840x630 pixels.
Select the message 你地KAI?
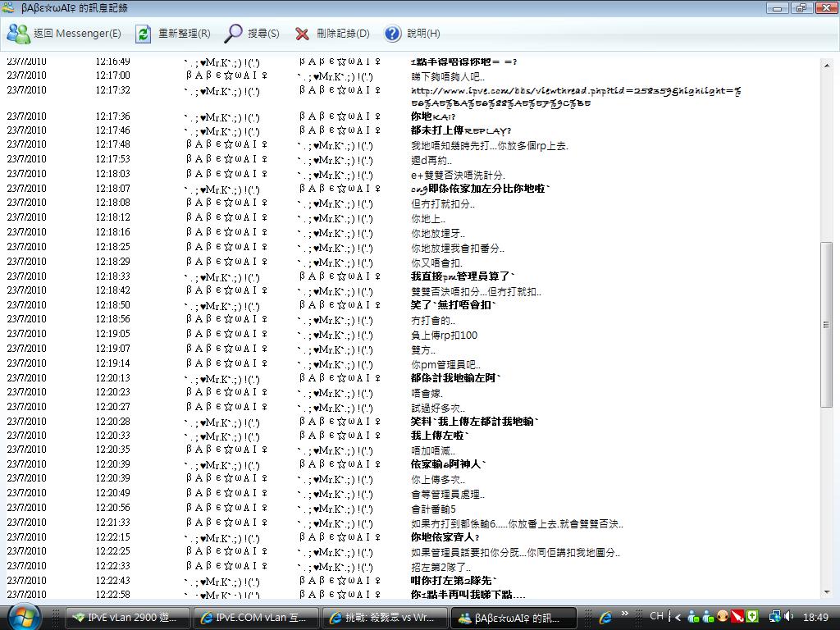click(433, 116)
